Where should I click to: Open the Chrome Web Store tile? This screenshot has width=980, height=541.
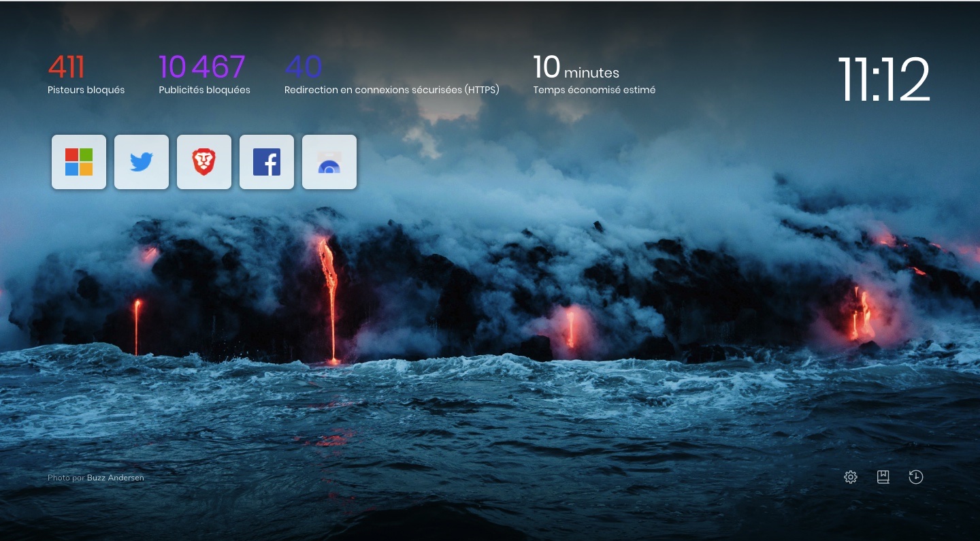pyautogui.click(x=329, y=162)
